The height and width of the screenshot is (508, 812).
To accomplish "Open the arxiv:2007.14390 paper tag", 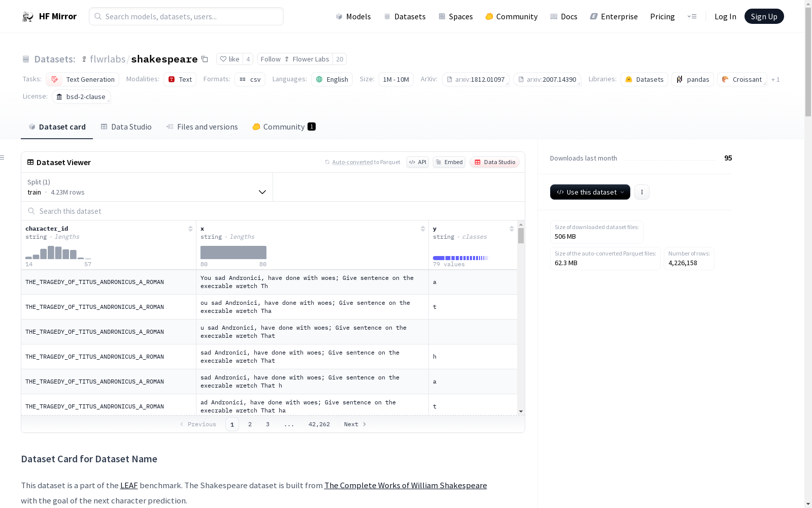I will coord(547,79).
